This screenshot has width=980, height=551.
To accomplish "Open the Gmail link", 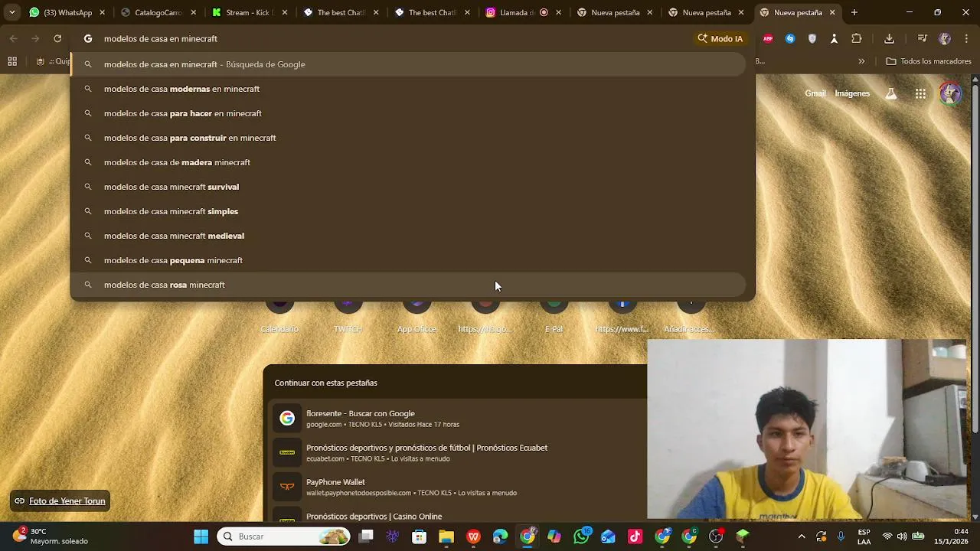I will point(815,93).
